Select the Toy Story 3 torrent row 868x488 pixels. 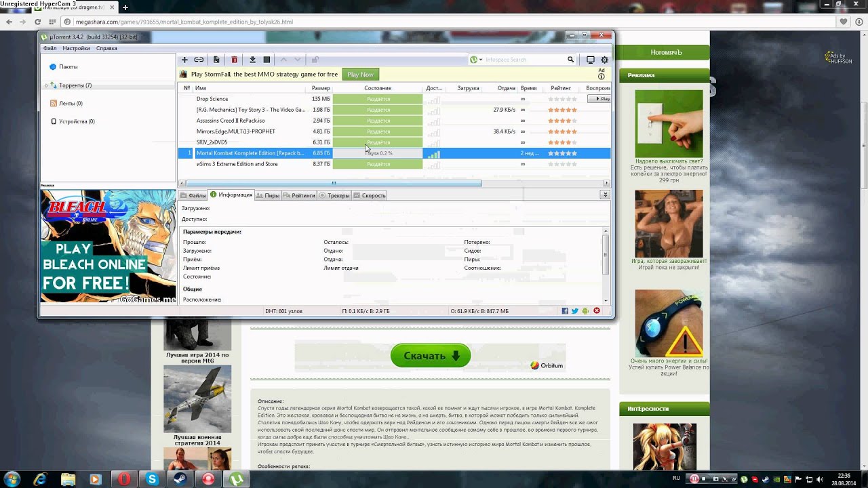tap(394, 110)
